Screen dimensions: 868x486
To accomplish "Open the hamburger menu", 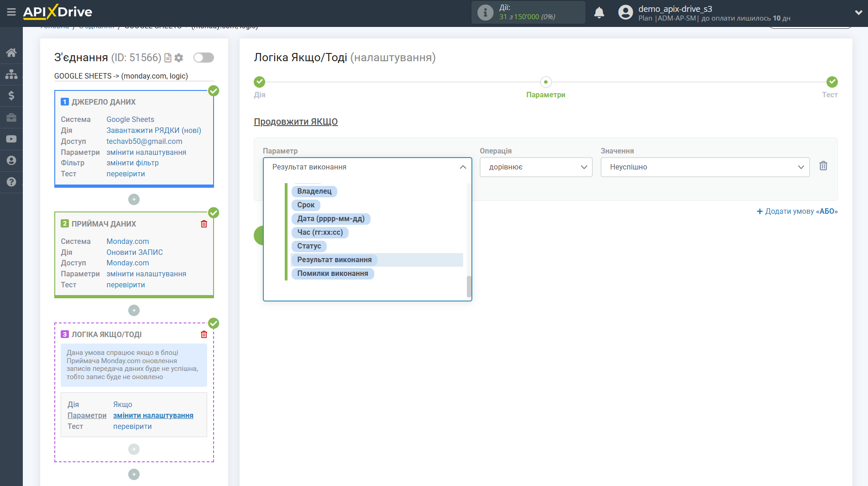I will [x=11, y=12].
